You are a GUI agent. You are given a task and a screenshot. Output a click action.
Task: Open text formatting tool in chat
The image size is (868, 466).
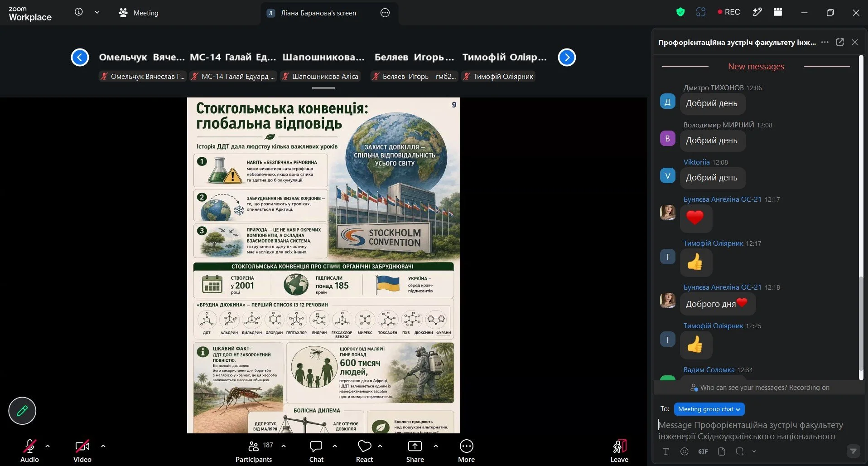[665, 451]
